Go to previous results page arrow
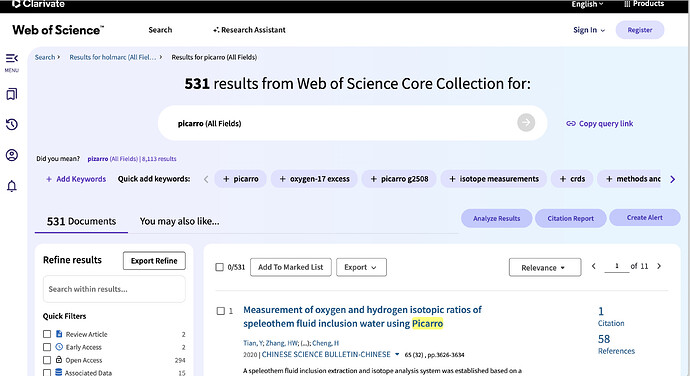690x376 pixels. (594, 266)
